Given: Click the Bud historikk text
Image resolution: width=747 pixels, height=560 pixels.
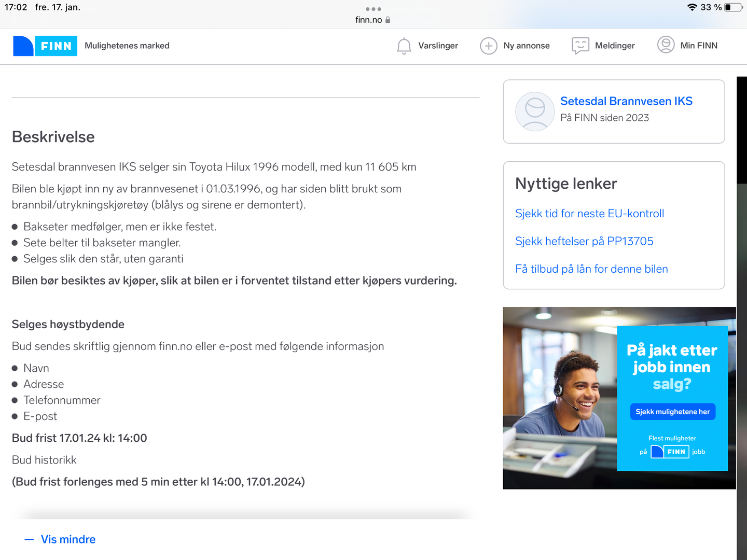Looking at the screenshot, I should click(x=44, y=460).
